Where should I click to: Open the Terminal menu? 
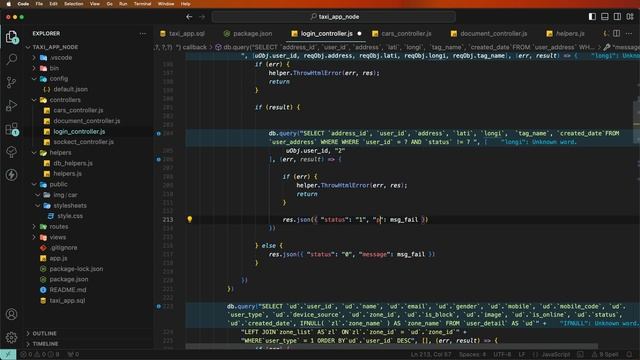coord(142,4)
